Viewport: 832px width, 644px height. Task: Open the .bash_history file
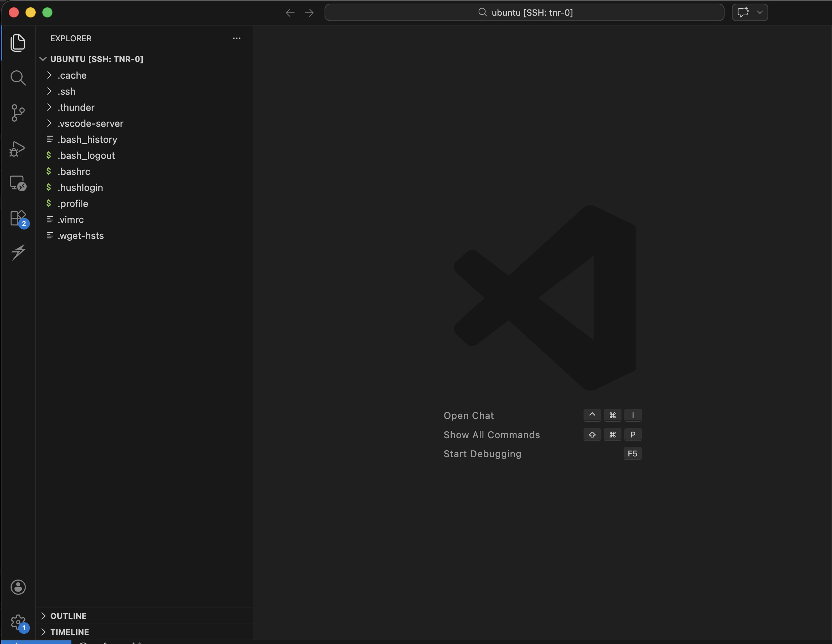(145, 140)
